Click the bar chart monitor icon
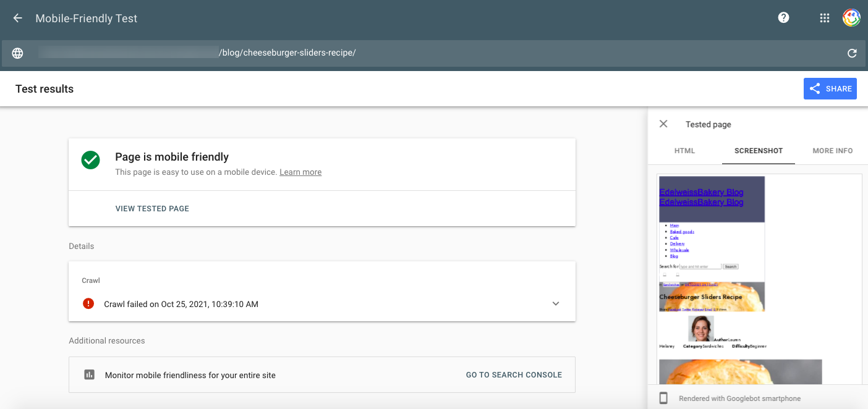 [89, 375]
